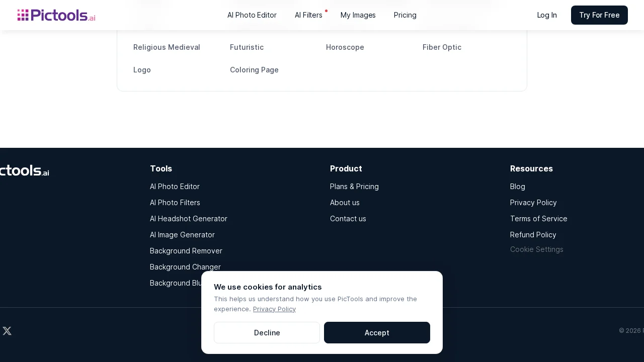
Task: Open the AI Filters menu item
Action: pyautogui.click(x=308, y=15)
